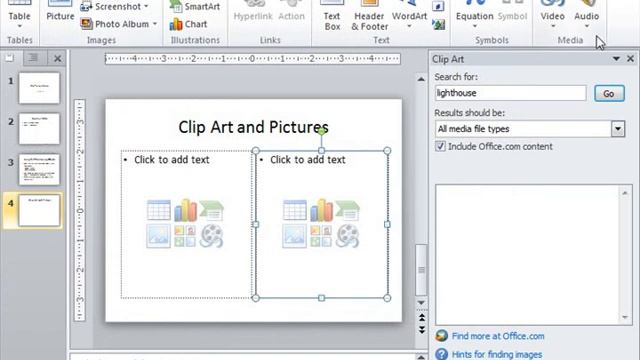The image size is (640, 360).
Task: Click Go to search clip art
Action: [x=609, y=93]
